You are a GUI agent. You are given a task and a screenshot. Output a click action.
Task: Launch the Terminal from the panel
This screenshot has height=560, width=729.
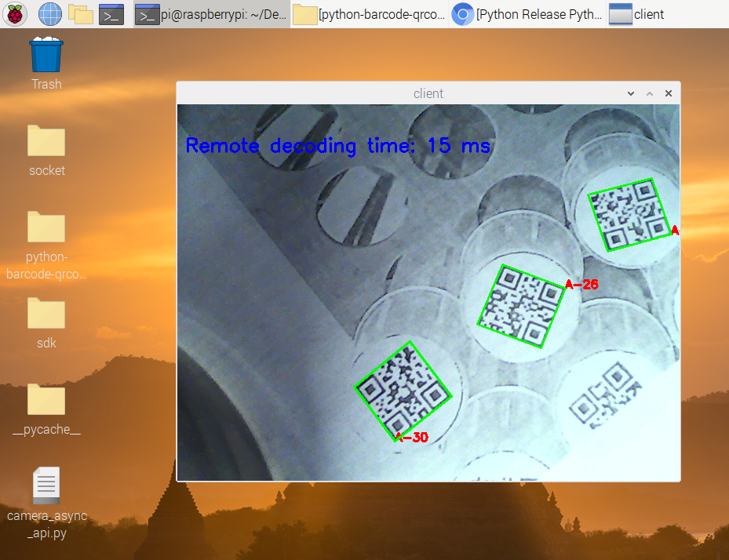[111, 13]
